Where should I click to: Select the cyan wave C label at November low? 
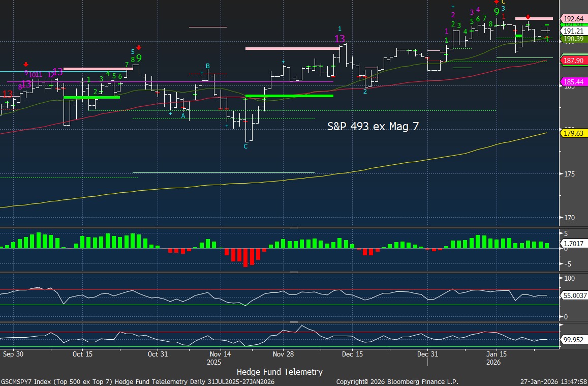click(x=245, y=146)
